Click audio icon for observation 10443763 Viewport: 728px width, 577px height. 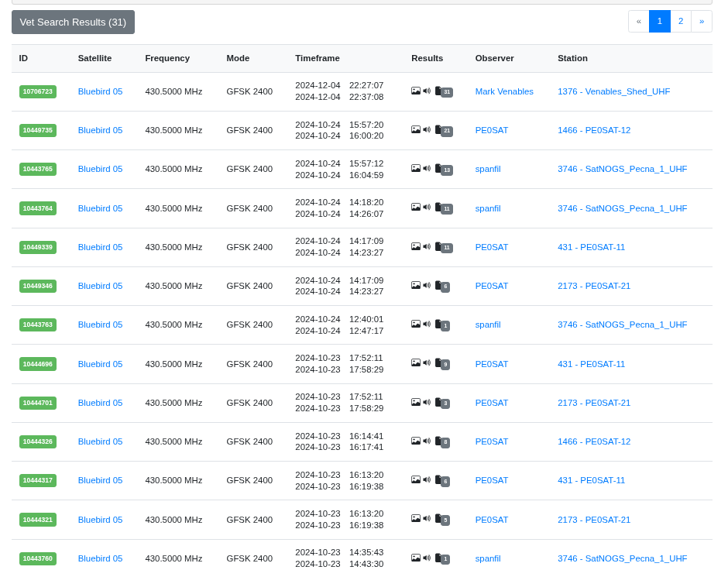[x=427, y=324]
